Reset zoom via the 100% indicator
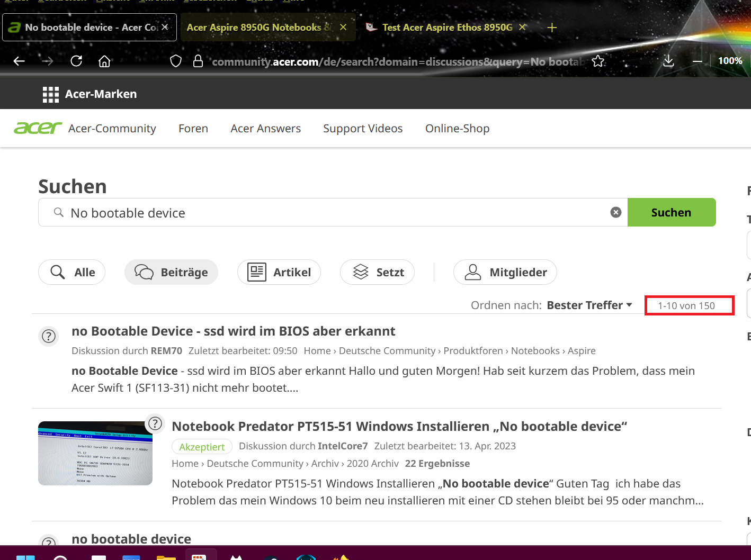Viewport: 751px width, 560px height. [x=730, y=61]
